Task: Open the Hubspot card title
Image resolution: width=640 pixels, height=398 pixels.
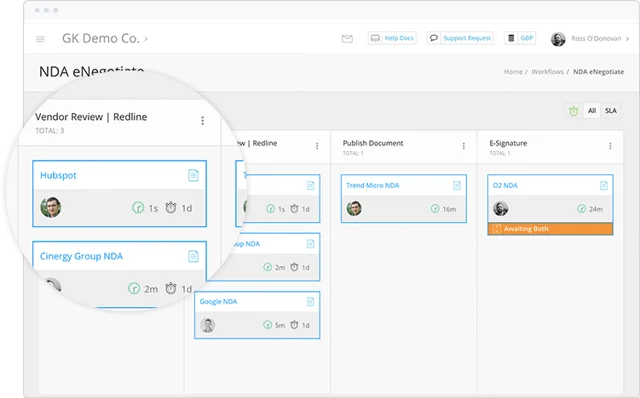Action: (58, 176)
